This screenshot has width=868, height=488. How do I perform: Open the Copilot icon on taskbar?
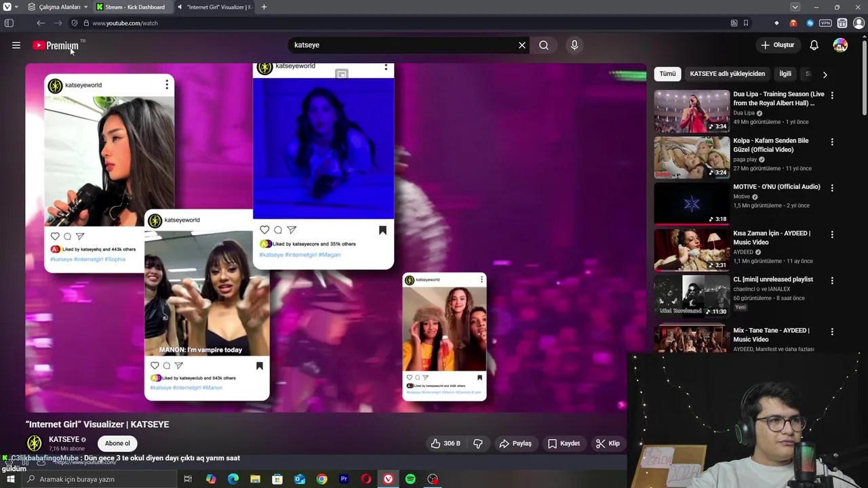click(x=211, y=479)
